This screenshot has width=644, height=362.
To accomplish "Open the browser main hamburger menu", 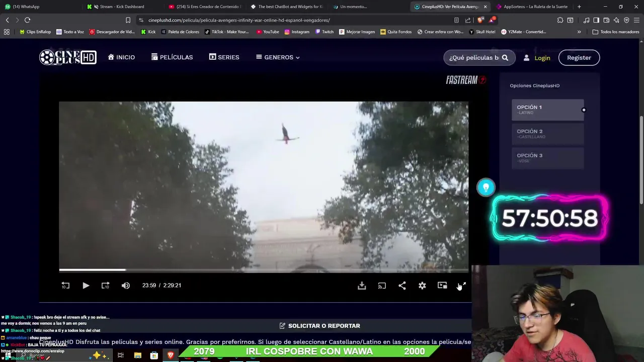I will tap(637, 20).
